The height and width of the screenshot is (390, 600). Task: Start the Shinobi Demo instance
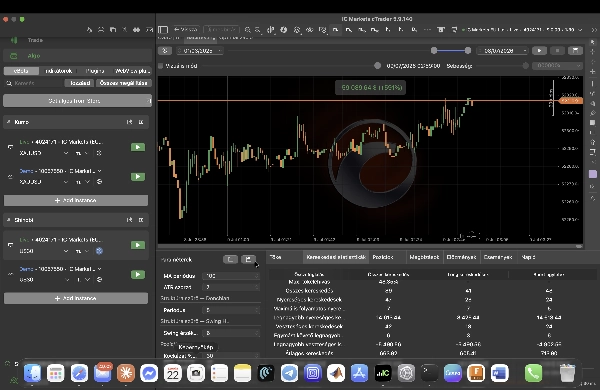coord(138,275)
